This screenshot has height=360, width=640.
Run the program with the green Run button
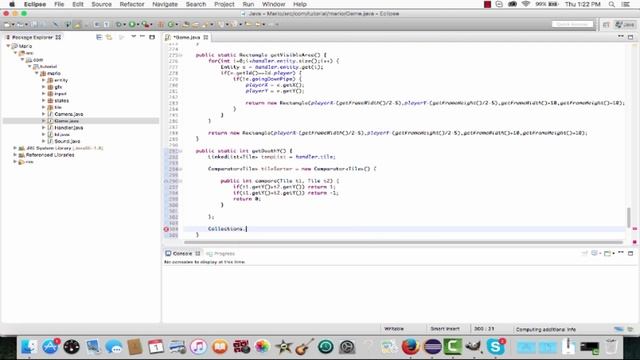132,24
